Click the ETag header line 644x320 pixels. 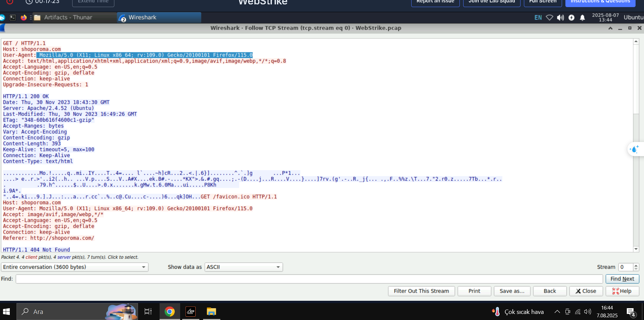pyautogui.click(x=49, y=120)
